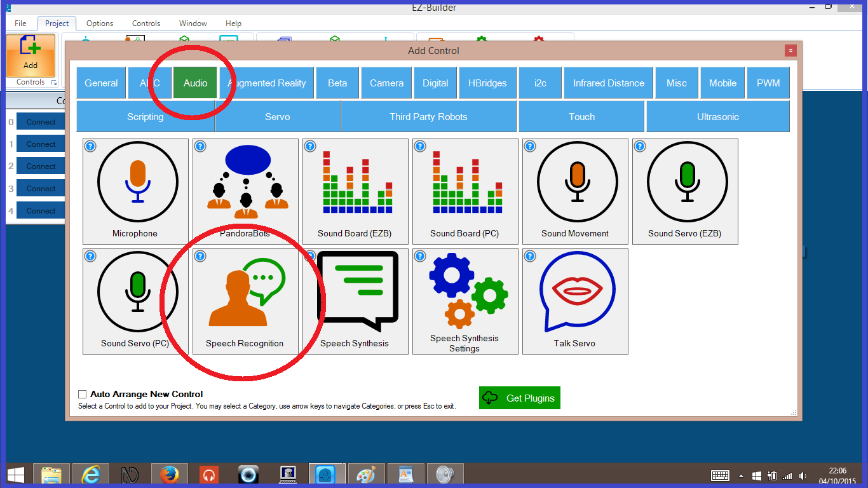Open the Misc category tab
This screenshot has height=488, width=868.
(677, 83)
